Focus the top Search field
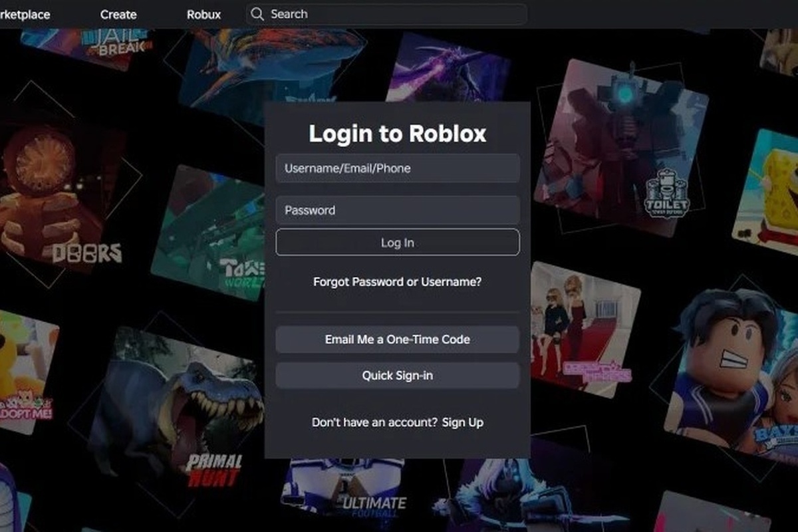Image resolution: width=798 pixels, height=532 pixels. (386, 14)
